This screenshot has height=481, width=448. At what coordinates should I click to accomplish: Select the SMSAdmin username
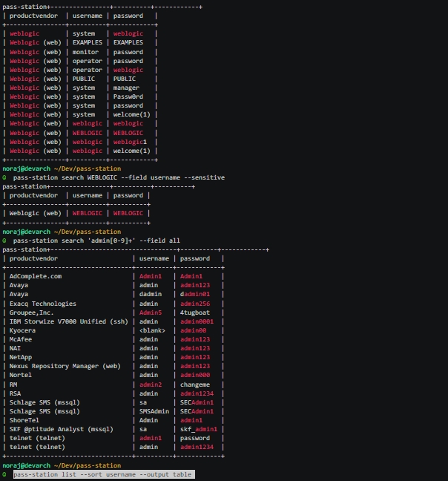click(x=154, y=411)
